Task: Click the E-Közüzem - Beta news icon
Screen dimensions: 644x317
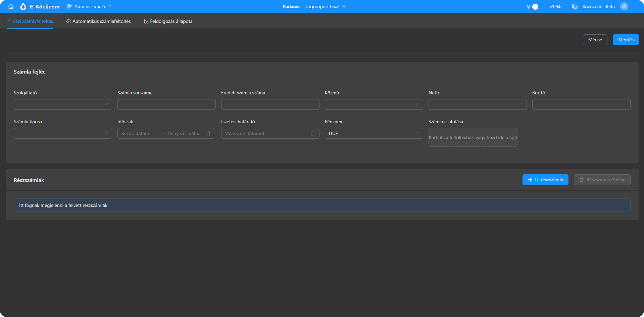Action: coord(574,6)
